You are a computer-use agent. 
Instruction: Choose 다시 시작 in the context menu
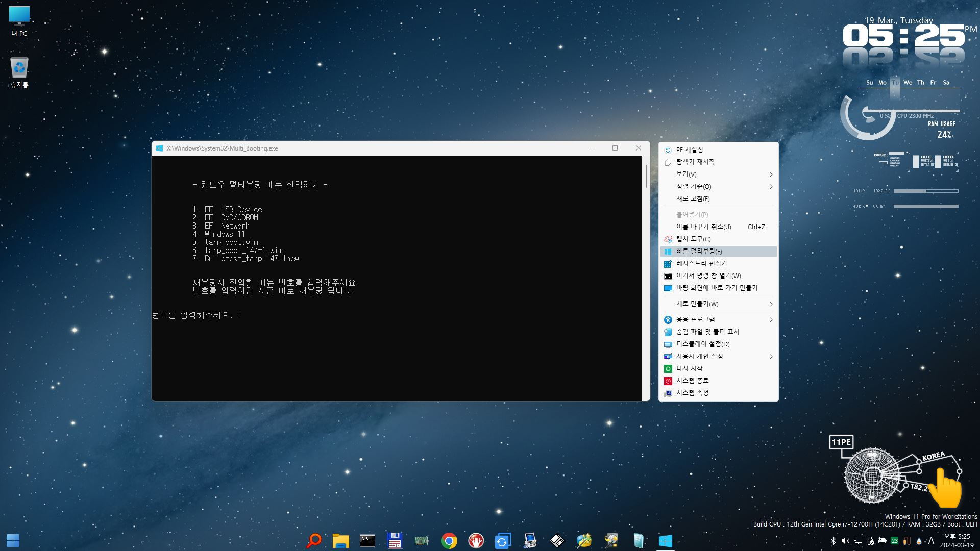tap(718, 369)
